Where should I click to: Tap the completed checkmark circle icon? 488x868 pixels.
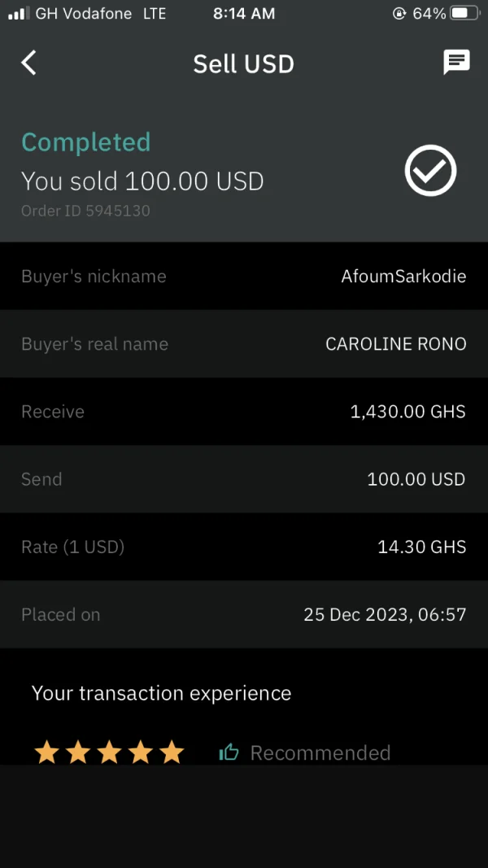point(430,171)
